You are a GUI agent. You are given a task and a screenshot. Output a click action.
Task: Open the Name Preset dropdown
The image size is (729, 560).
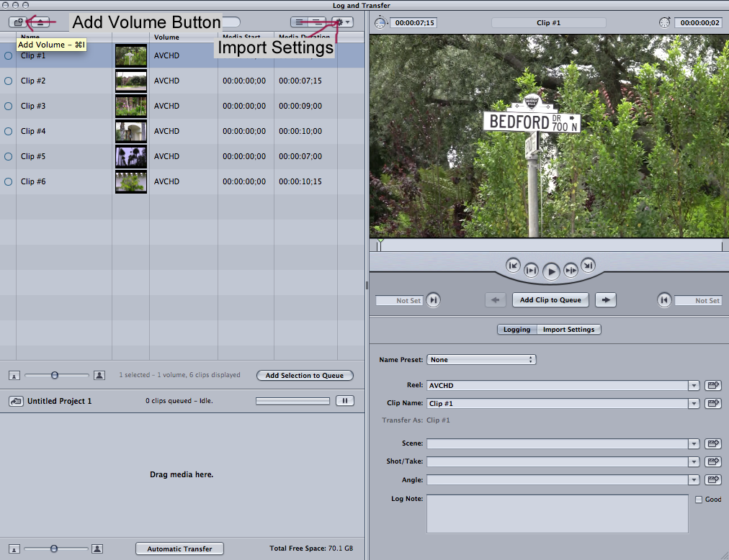481,360
